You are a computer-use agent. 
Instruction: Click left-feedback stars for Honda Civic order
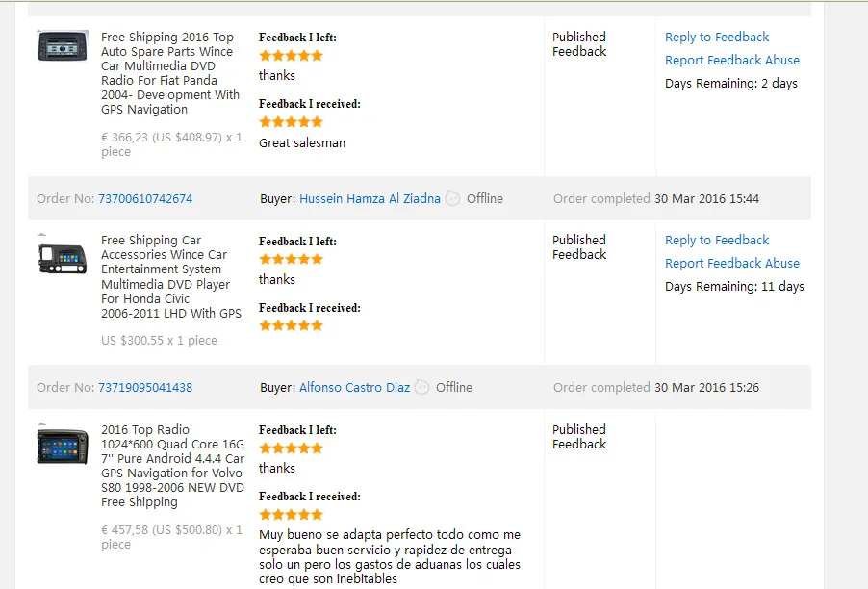click(291, 259)
